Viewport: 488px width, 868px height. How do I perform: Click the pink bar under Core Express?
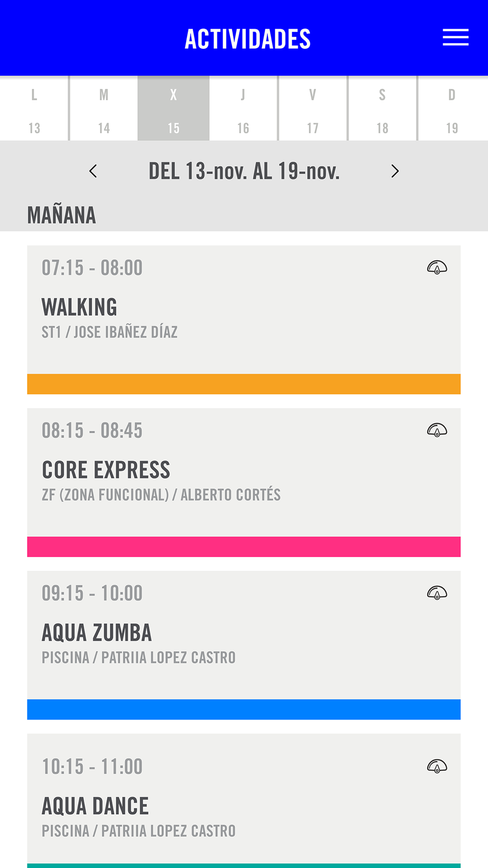pyautogui.click(x=244, y=547)
